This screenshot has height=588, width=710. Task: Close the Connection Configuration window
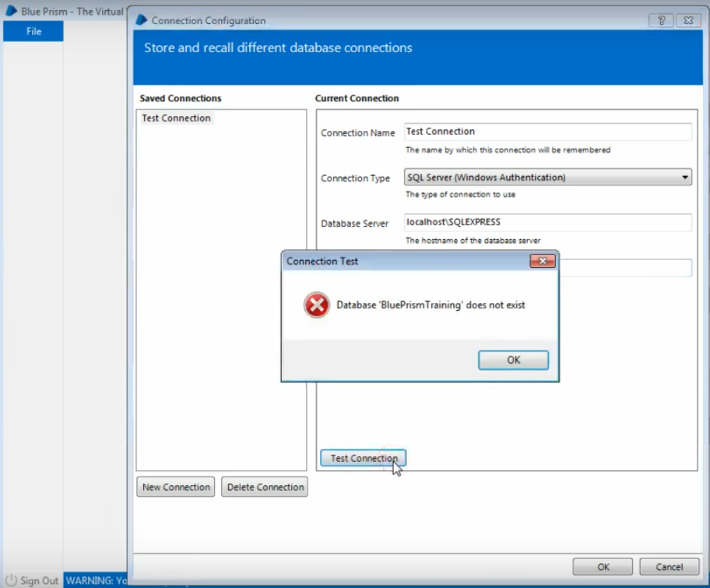(688, 20)
